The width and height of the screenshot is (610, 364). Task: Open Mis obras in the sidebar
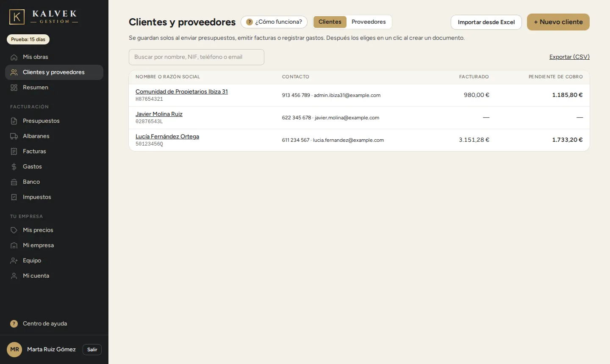click(54, 57)
